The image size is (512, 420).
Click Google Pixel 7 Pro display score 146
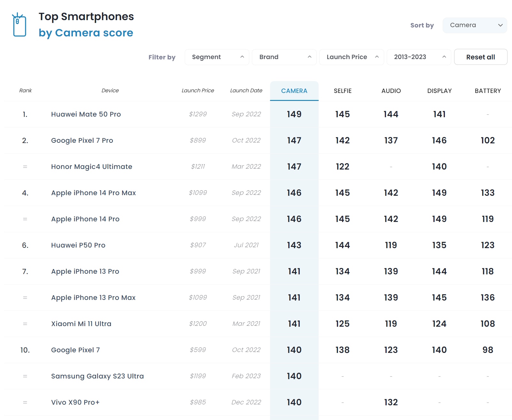tap(439, 141)
